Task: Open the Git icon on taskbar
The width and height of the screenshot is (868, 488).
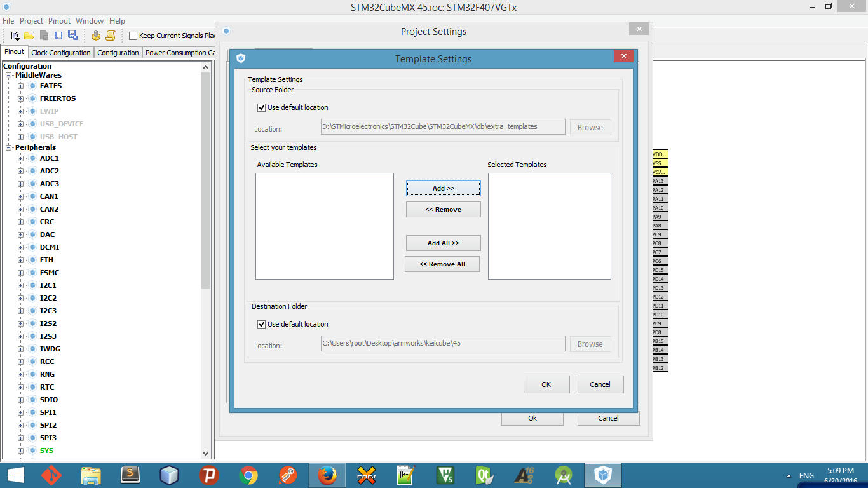Action: coord(51,475)
